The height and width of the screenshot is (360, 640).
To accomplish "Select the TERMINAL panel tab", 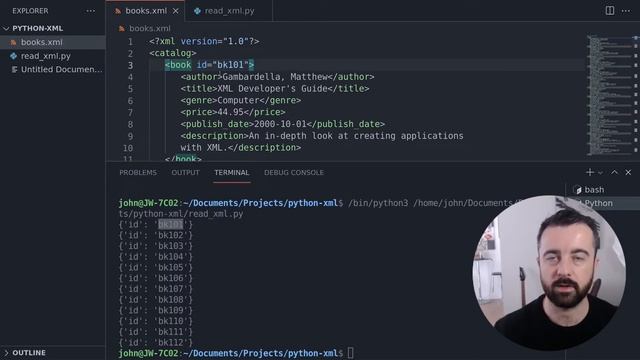I will 231,173.
